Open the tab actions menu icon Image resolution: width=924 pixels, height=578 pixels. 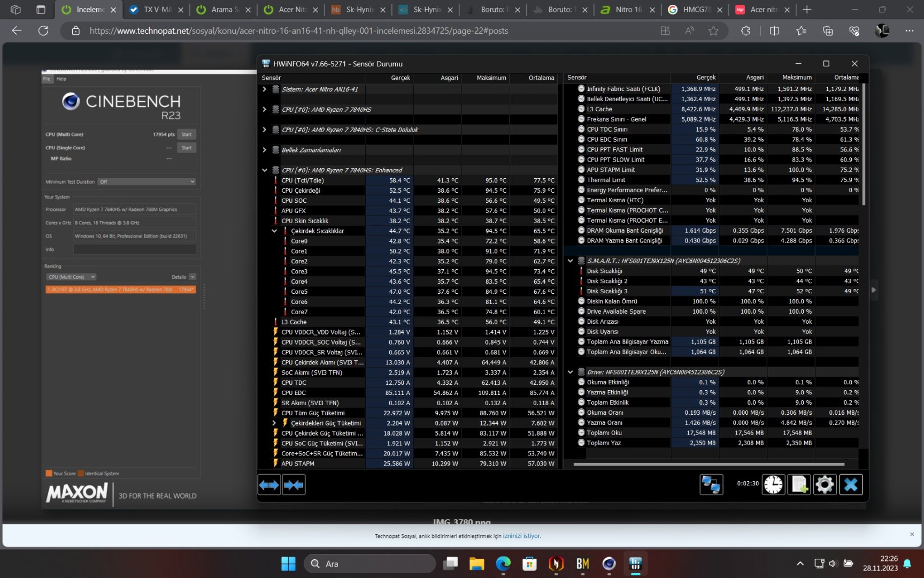pyautogui.click(x=41, y=10)
